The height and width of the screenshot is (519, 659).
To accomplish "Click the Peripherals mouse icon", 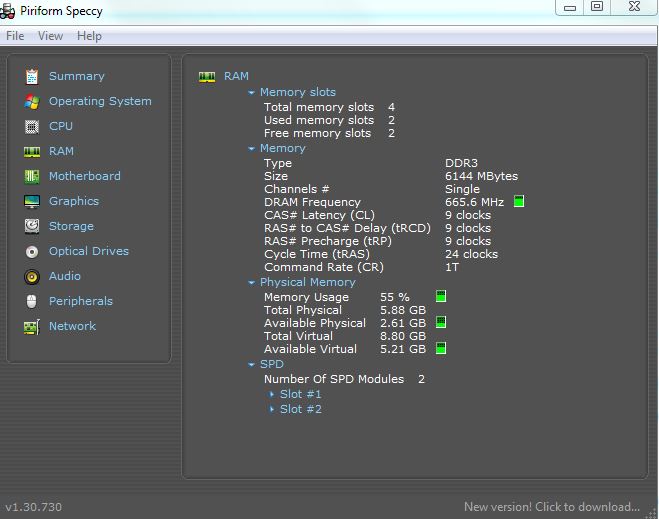I will [32, 301].
